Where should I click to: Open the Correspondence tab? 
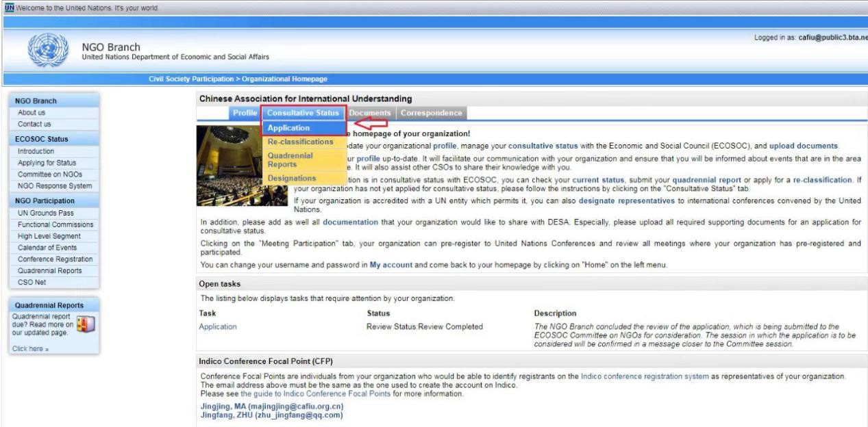pos(432,113)
